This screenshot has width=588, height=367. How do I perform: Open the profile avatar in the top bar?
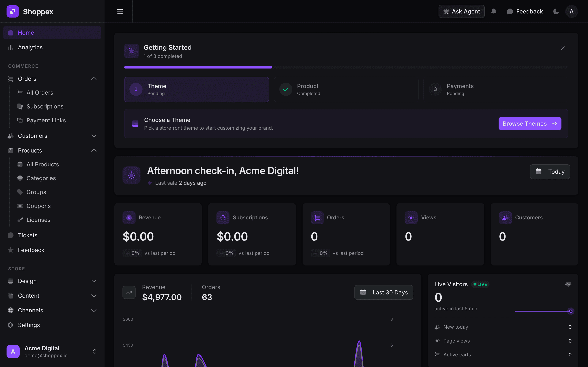[x=571, y=11]
